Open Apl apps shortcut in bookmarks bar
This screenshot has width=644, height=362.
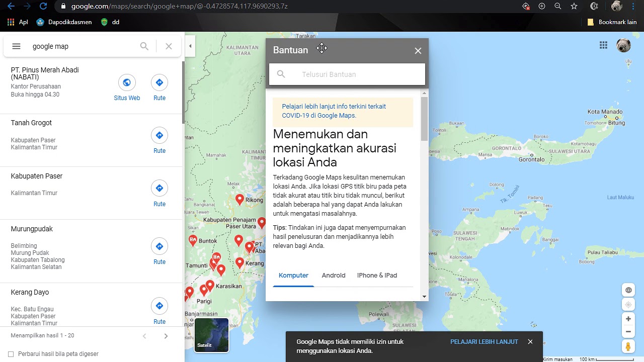pyautogui.click(x=18, y=22)
